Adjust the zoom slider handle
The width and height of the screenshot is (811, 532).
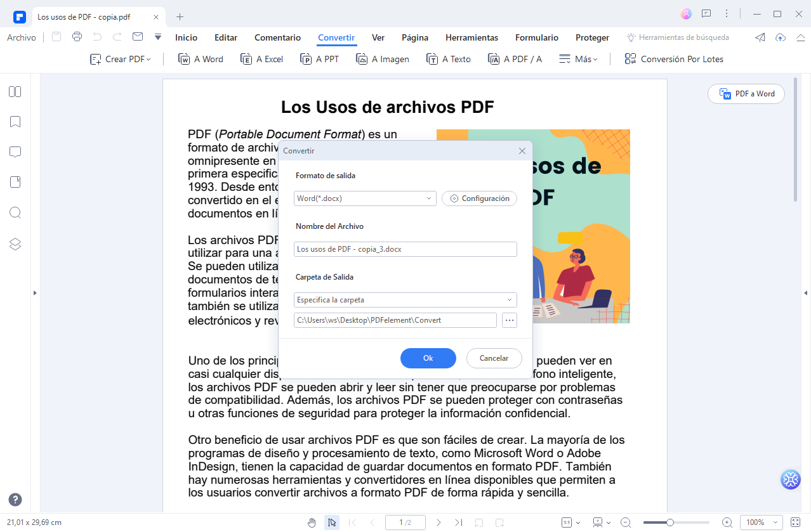click(669, 522)
